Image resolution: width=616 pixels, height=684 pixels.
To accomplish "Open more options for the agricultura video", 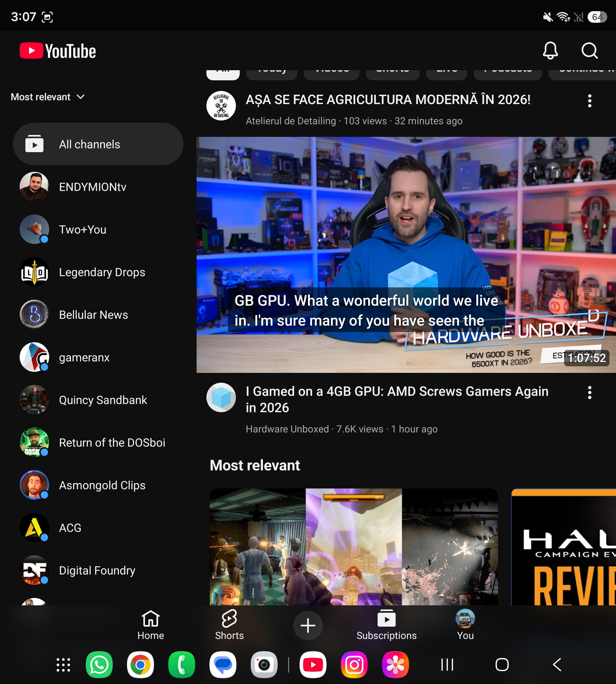I will [590, 101].
